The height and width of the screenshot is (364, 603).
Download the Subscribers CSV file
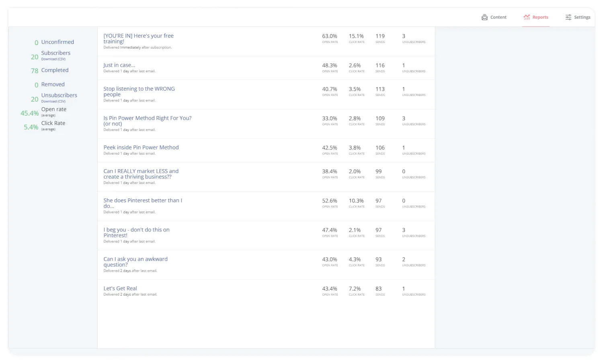[x=53, y=59]
